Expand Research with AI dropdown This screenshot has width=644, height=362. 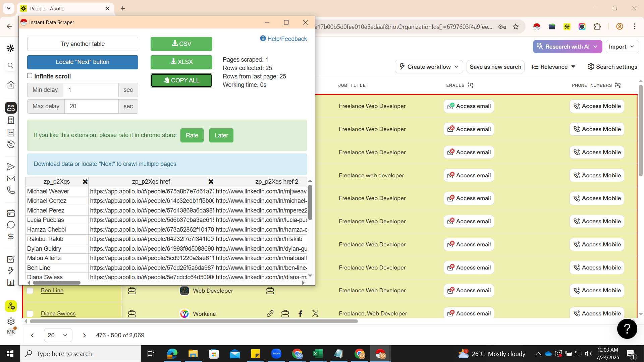[x=568, y=47]
